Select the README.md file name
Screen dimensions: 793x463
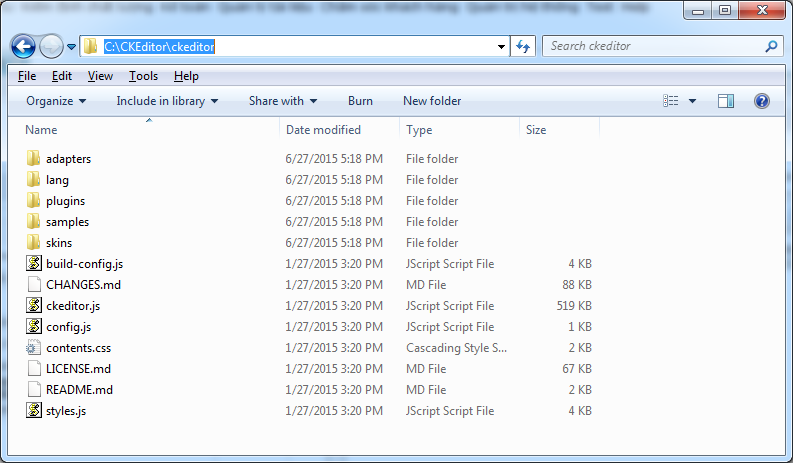[x=79, y=390]
